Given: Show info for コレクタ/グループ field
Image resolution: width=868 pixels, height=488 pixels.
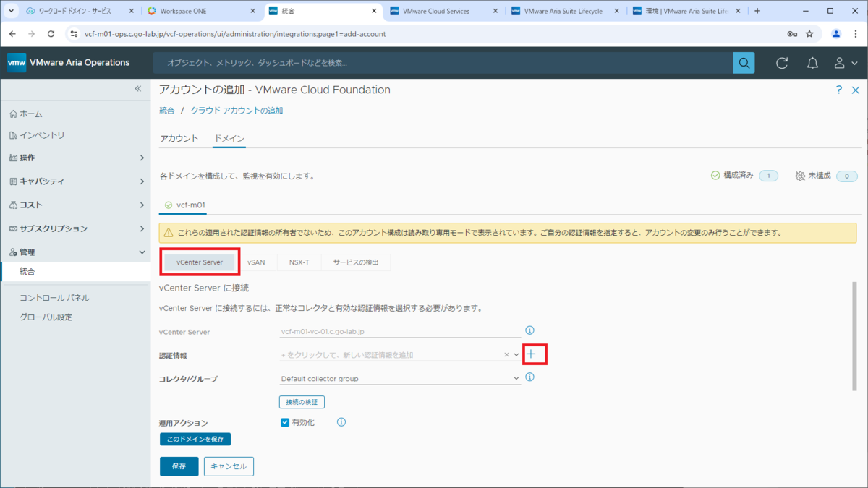Looking at the screenshot, I should point(529,377).
